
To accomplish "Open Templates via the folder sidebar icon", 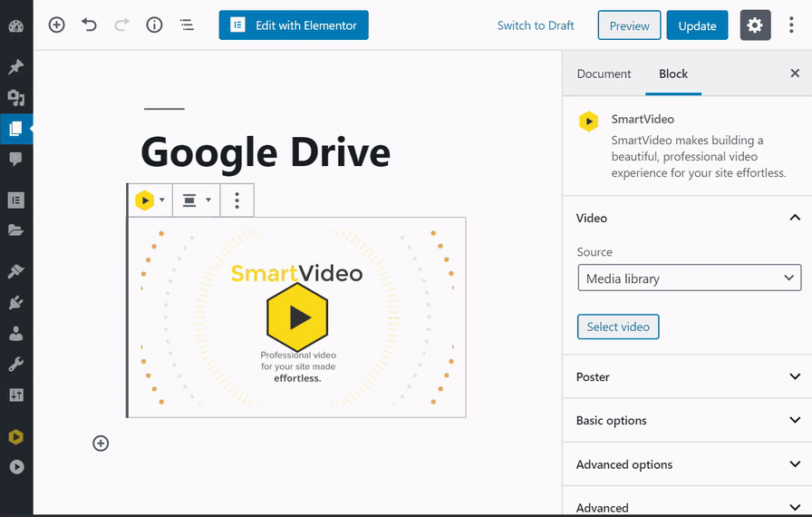I will (16, 230).
